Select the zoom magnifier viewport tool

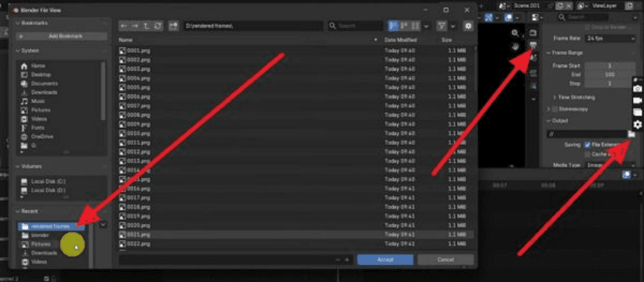[x=515, y=33]
